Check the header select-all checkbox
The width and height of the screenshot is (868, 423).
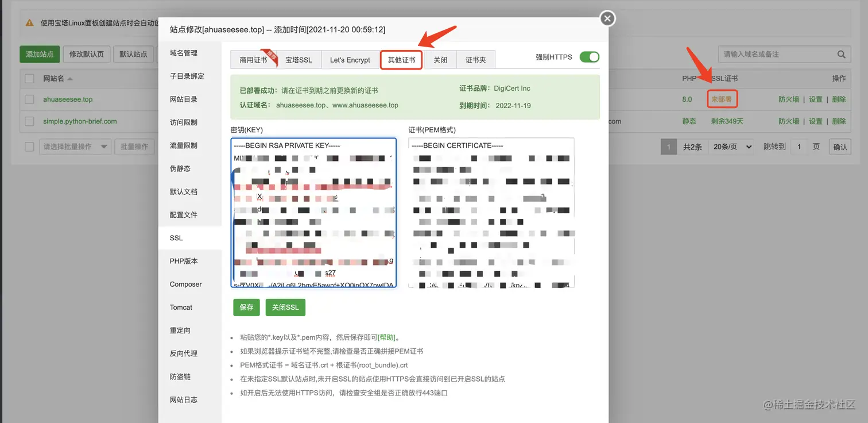click(x=29, y=78)
